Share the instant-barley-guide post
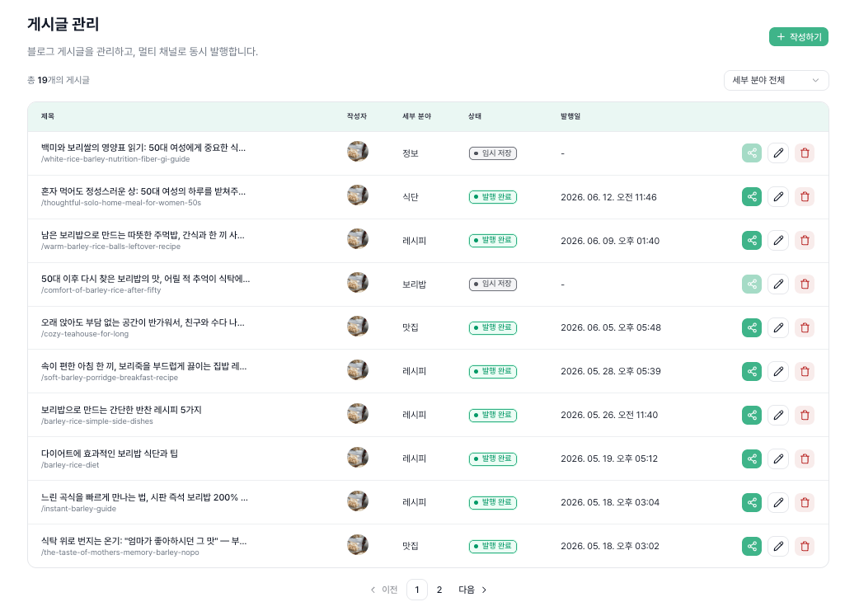This screenshot has height=616, width=859. [x=752, y=502]
